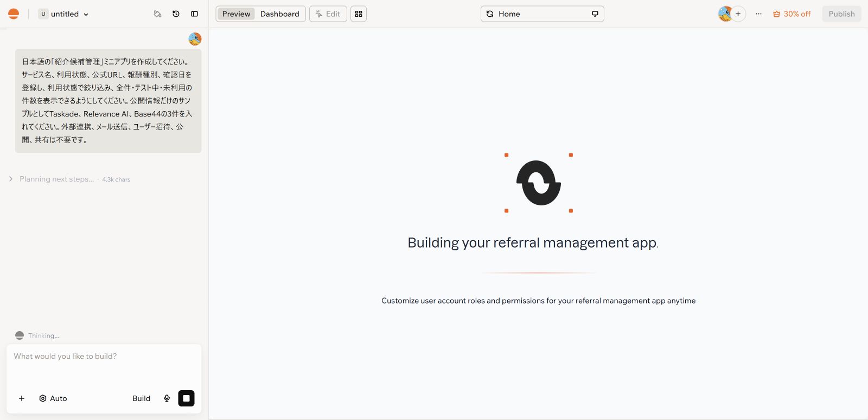Image resolution: width=868 pixels, height=420 pixels.
Task: Toggle the chat sidebar panel icon
Action: point(194,14)
